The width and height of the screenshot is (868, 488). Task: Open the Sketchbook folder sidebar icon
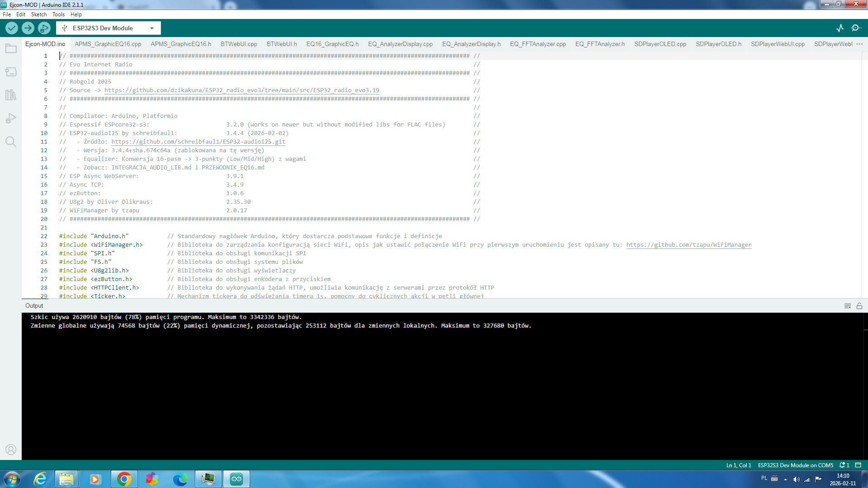click(11, 48)
